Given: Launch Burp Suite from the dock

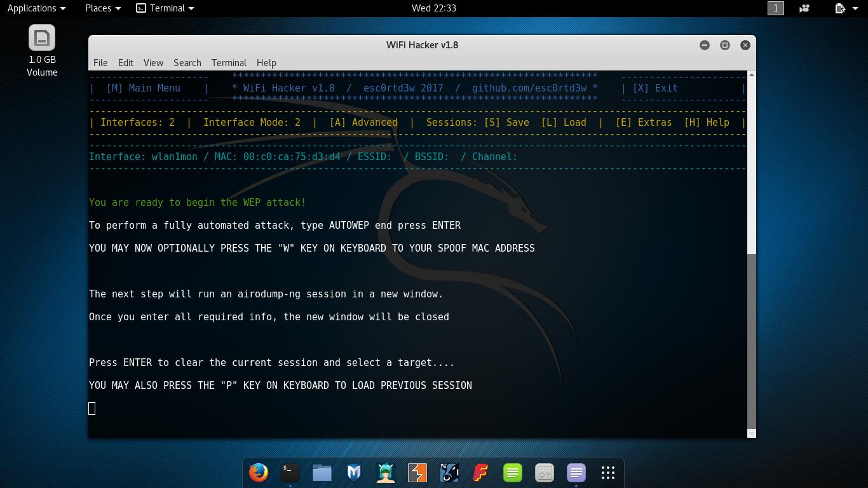Looking at the screenshot, I should pos(417,473).
